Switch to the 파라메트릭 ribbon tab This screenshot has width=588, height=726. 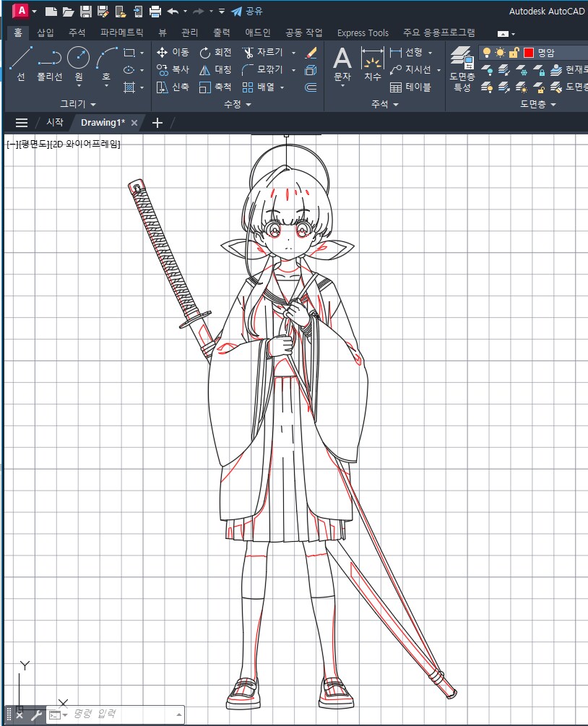[122, 33]
